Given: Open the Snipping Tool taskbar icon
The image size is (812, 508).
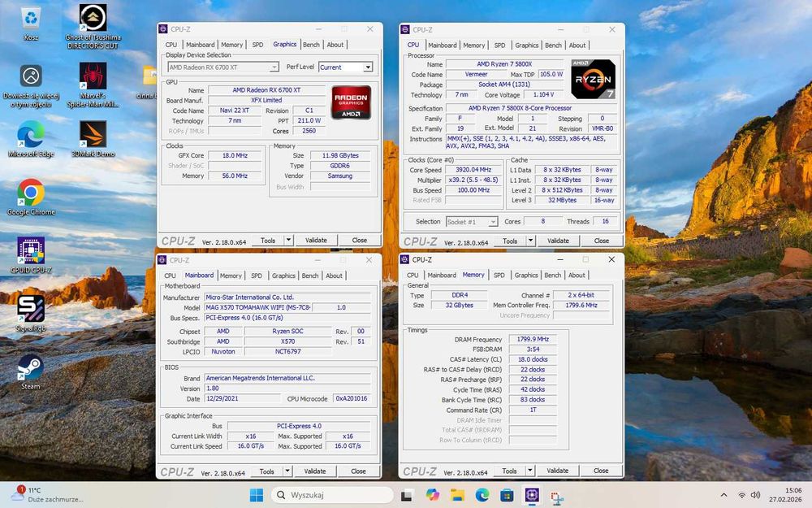Looking at the screenshot, I should [557, 497].
